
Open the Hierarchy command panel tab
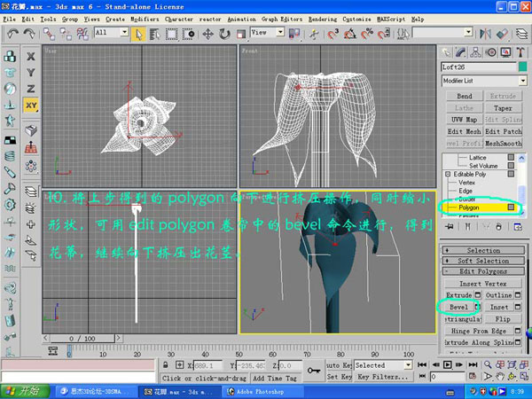(475, 52)
